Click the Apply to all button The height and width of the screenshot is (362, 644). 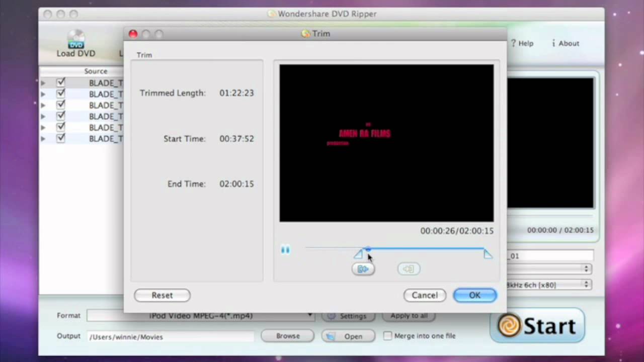click(409, 316)
